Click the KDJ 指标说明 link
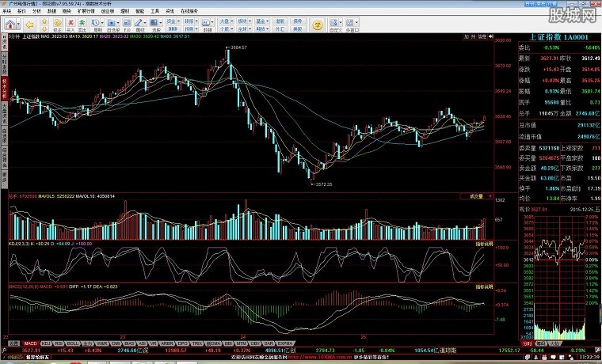Viewport: 602px width, 364px height. (x=483, y=245)
